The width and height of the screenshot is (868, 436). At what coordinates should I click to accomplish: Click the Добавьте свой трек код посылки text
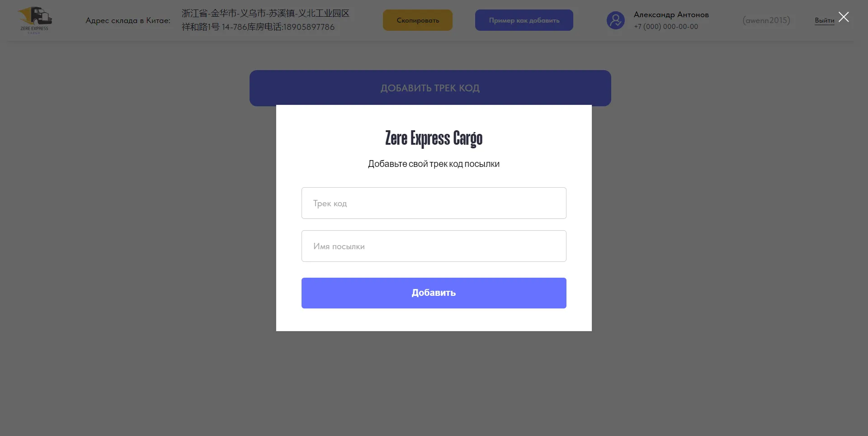click(434, 164)
